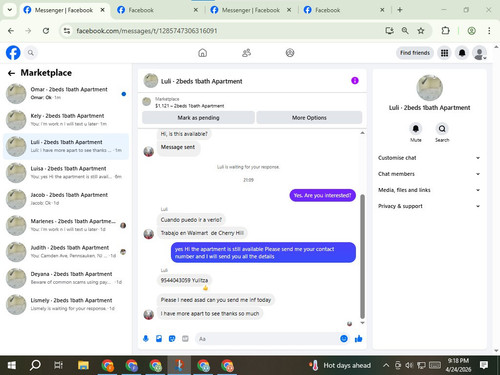
Task: Click the browser back arrow
Action: (x=11, y=31)
